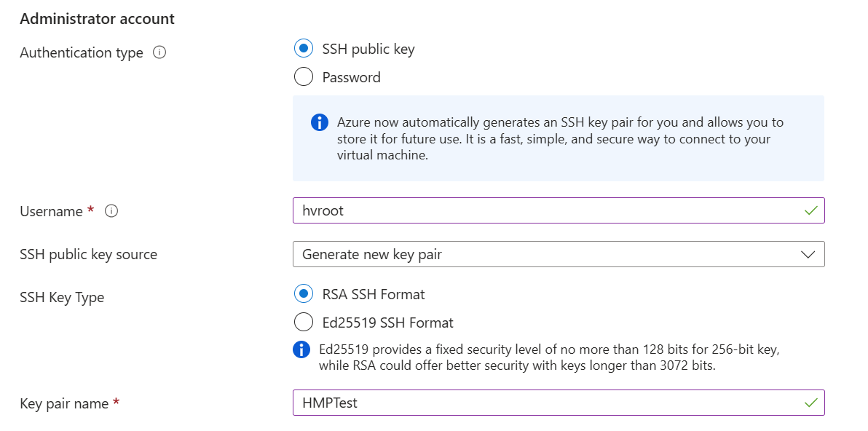The width and height of the screenshot is (868, 431).
Task: Choose RSA SSH Format key type
Action: pyautogui.click(x=304, y=293)
